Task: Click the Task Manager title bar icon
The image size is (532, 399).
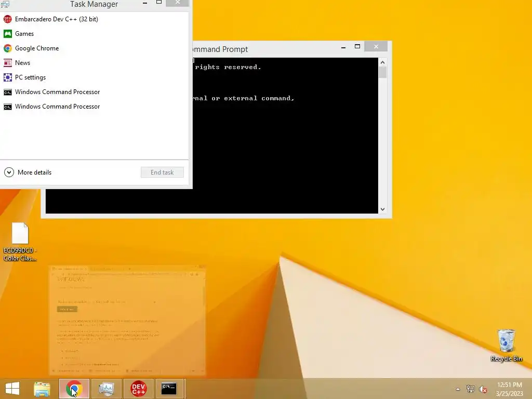Action: pos(5,4)
